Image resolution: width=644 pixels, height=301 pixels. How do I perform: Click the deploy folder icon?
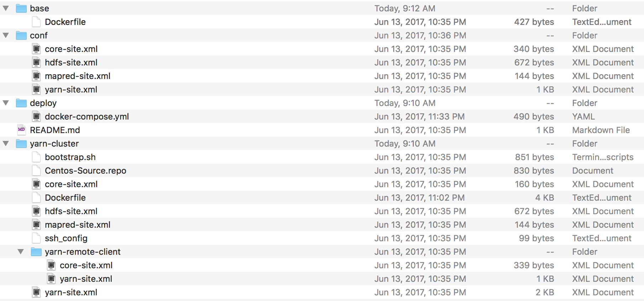click(x=21, y=103)
